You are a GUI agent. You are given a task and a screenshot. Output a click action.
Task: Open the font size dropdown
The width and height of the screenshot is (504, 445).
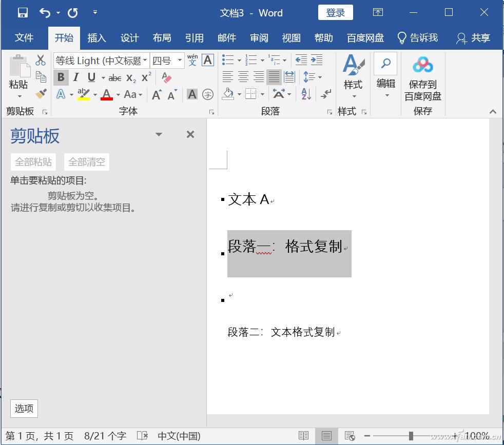[x=180, y=60]
